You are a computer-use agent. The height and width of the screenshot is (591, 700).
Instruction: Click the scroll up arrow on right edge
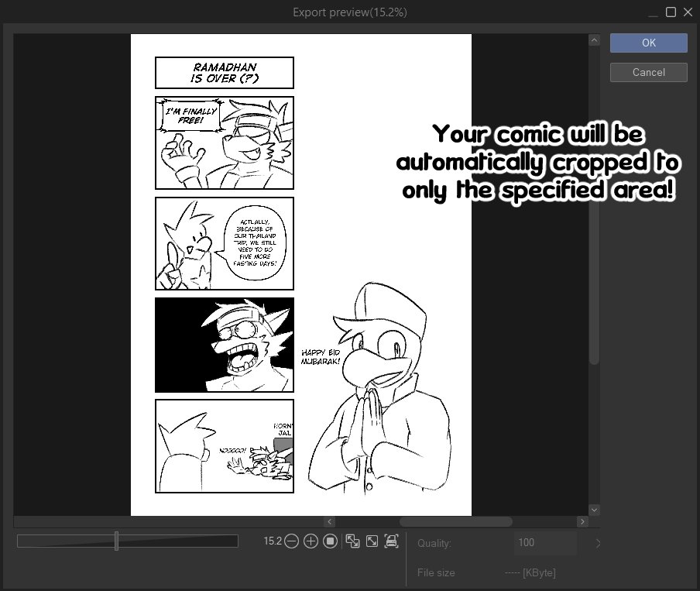pos(594,40)
